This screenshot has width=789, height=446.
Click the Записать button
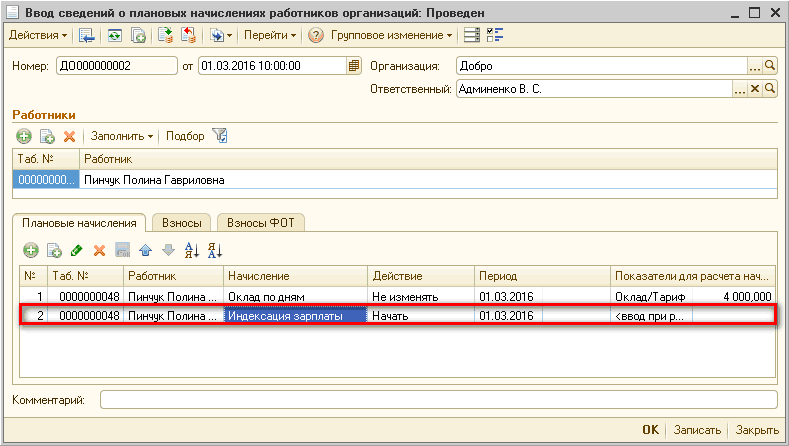coord(696,430)
